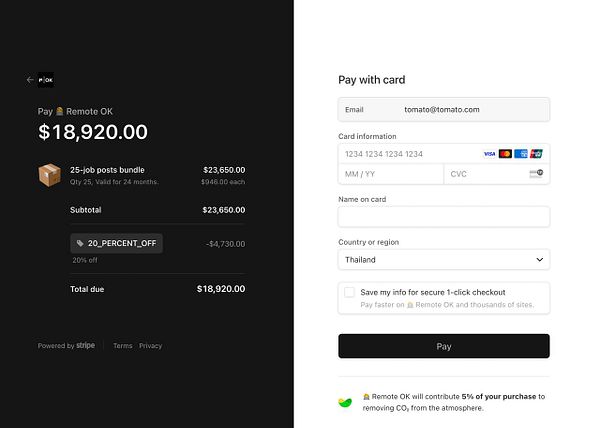This screenshot has width=600, height=428.
Task: Open the Terms link
Action: pos(123,346)
